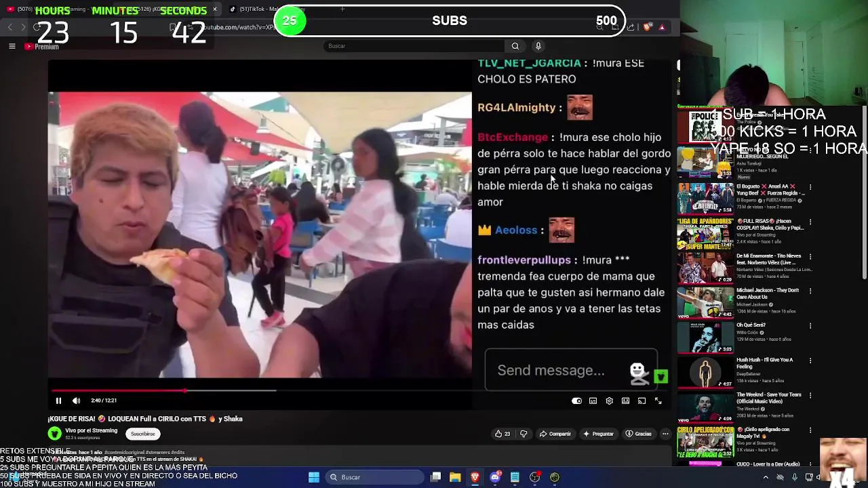Open options for the Michael Jackson video
This screenshot has height=488, width=868.
pyautogui.click(x=810, y=291)
